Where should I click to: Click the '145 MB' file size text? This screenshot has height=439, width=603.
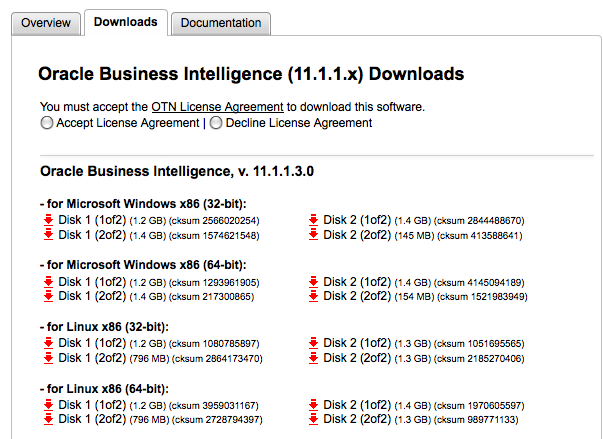(415, 236)
